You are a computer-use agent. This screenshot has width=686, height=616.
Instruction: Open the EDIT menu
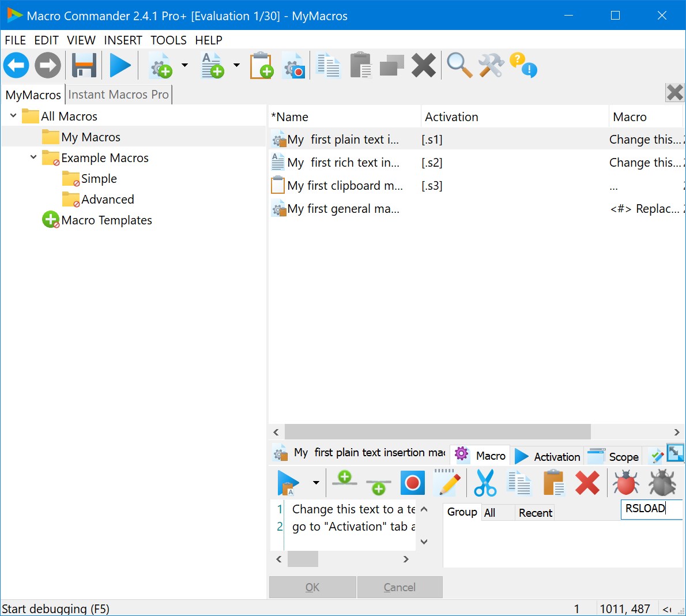pyautogui.click(x=46, y=40)
